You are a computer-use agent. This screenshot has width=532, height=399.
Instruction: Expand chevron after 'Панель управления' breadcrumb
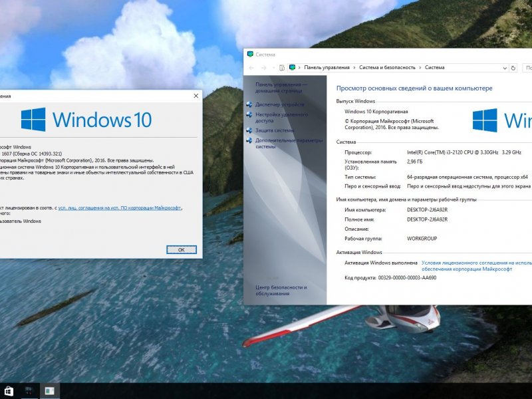pyautogui.click(x=354, y=68)
